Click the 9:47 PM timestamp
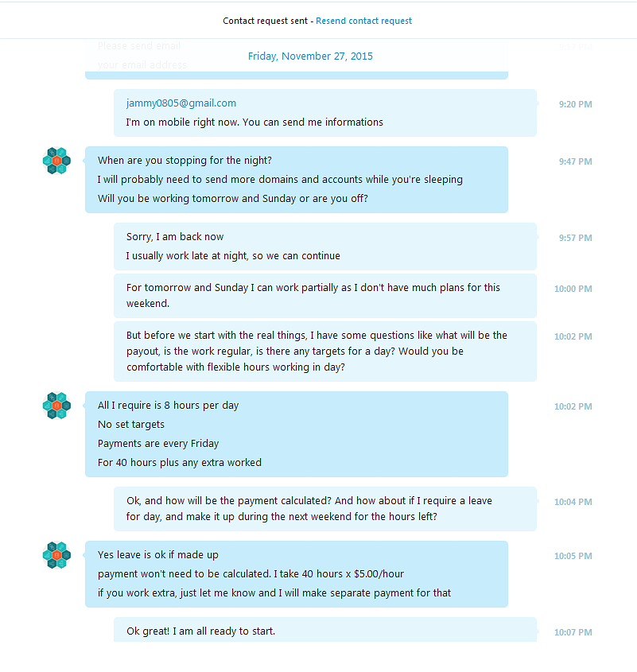 (575, 161)
